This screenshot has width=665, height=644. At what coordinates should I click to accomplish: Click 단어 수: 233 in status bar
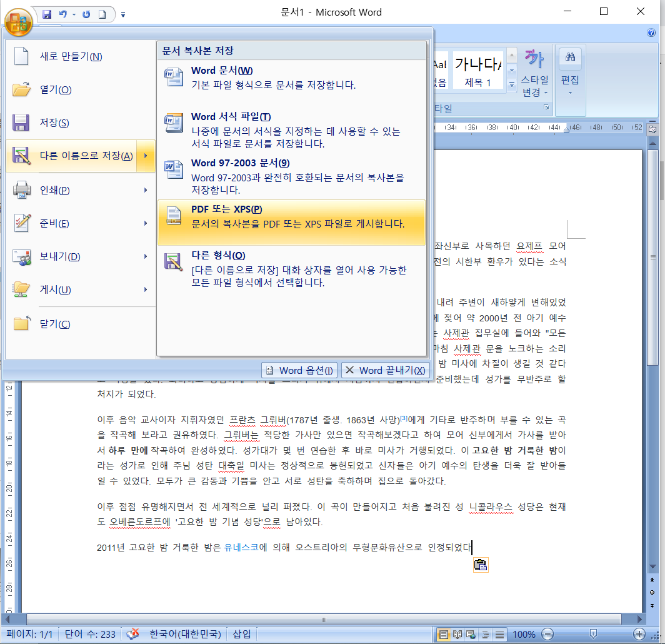coord(90,634)
